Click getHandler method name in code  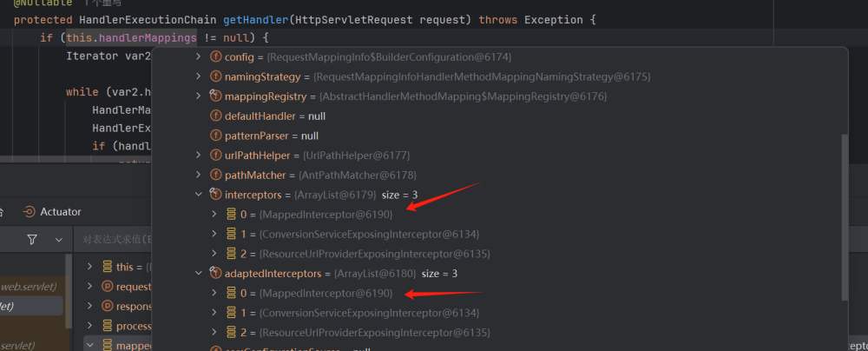click(255, 20)
